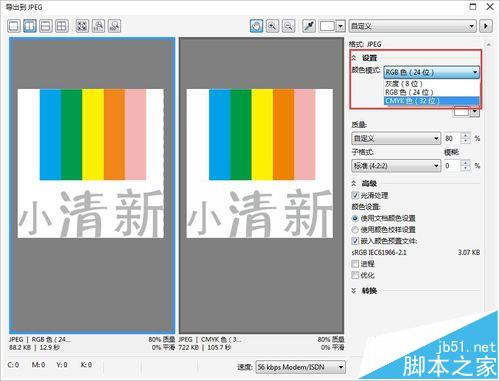Image resolution: width=500 pixels, height=381 pixels.
Task: Click the 模糊 blur value field
Action: tap(452, 166)
